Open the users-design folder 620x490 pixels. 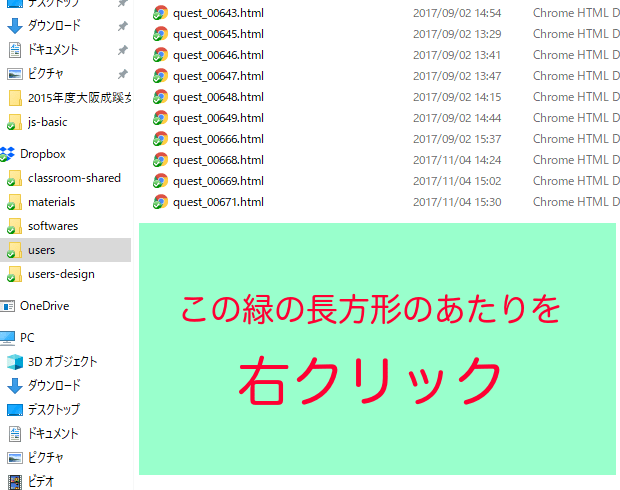[x=61, y=274]
